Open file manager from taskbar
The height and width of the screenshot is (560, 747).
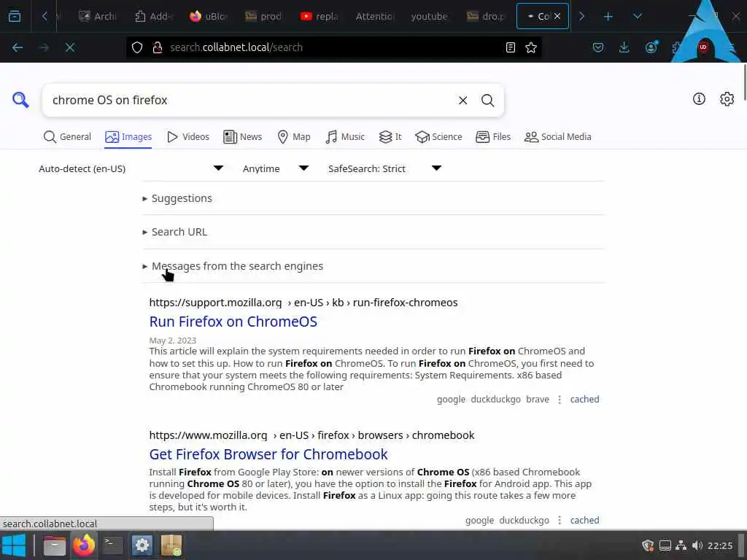(x=54, y=545)
